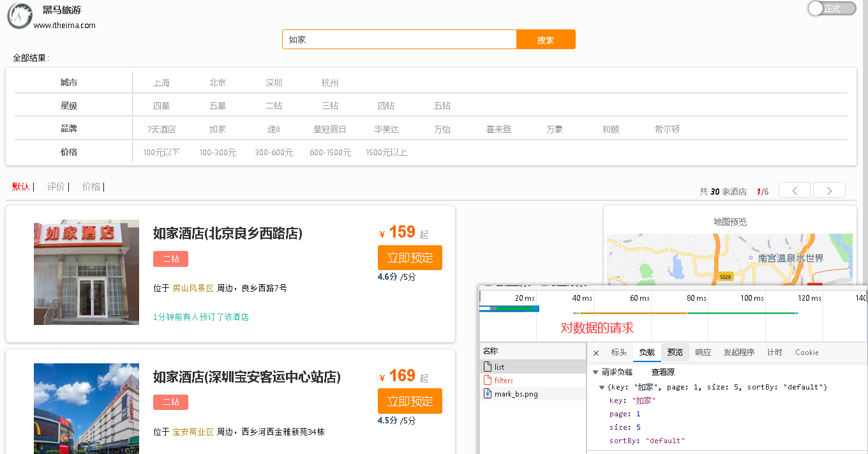Viewport: 868px width, 454px height.
Task: Click 二钻 badge on 深圳宝安 card
Action: [x=170, y=402]
